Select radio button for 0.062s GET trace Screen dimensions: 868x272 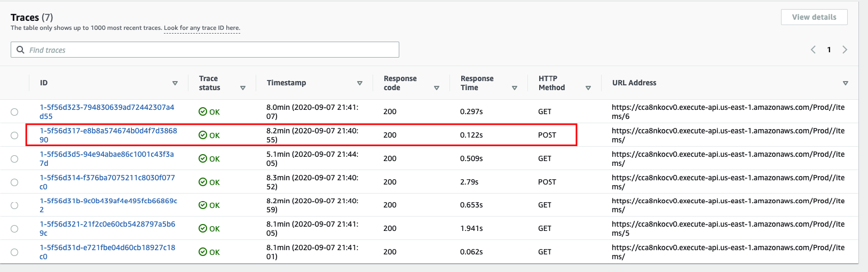(x=14, y=252)
